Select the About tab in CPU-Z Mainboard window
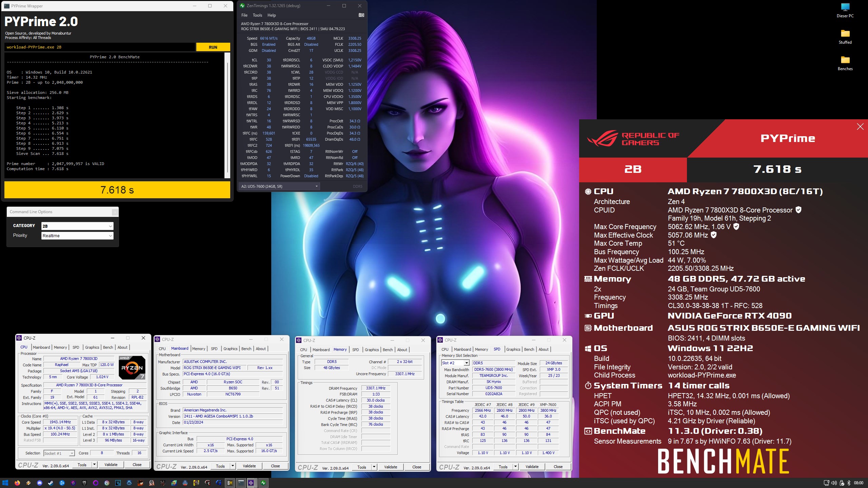The height and width of the screenshot is (488, 868). pyautogui.click(x=261, y=349)
